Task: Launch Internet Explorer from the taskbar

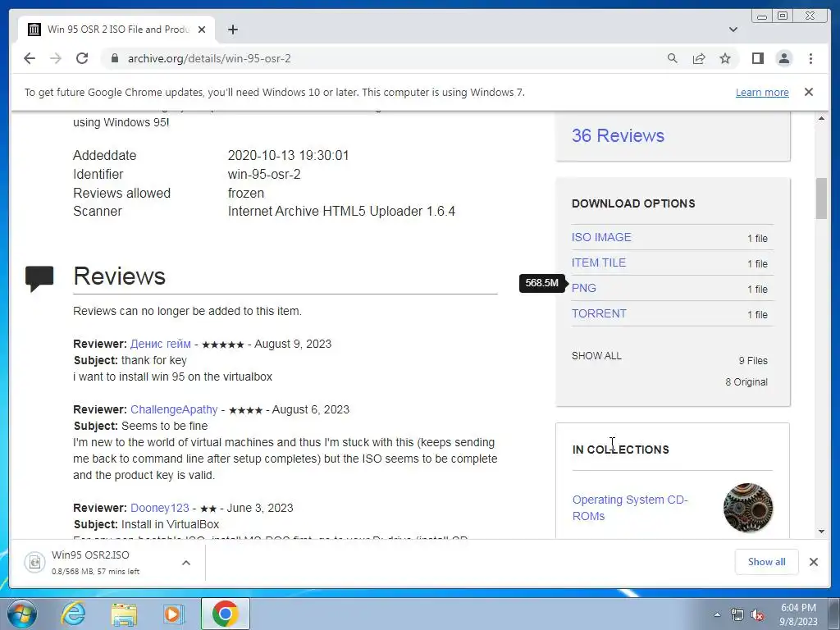Action: pos(73,614)
